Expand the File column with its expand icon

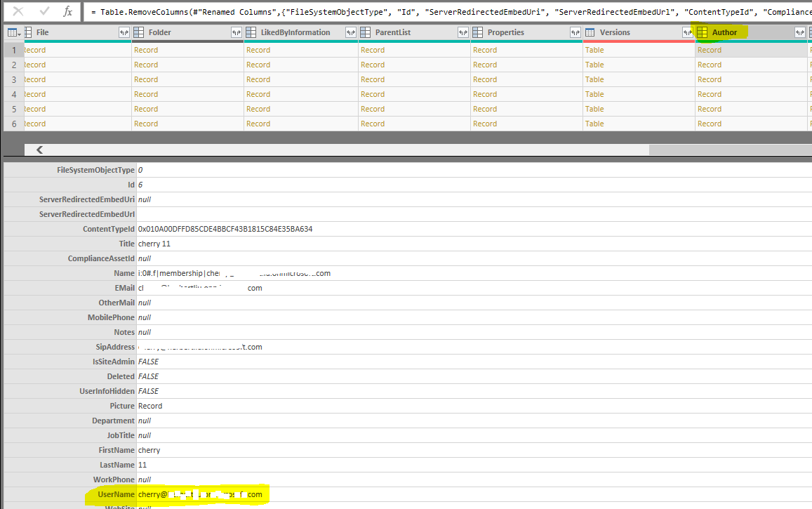coord(124,32)
